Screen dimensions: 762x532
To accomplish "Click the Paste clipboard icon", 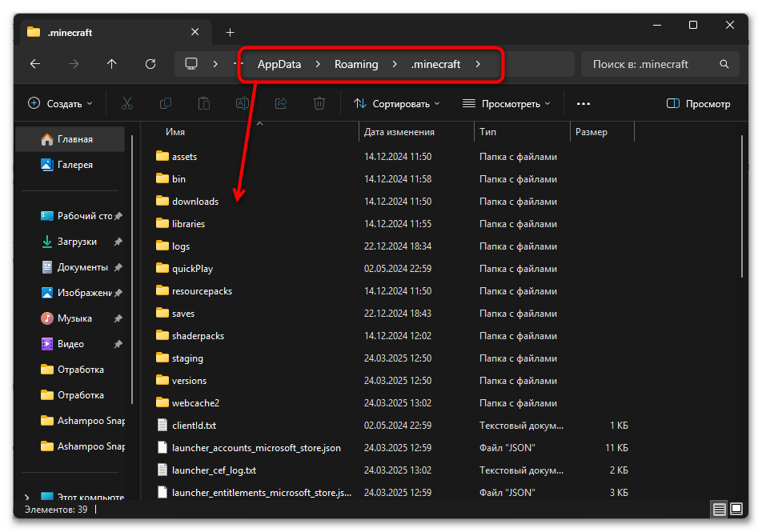I will click(204, 103).
